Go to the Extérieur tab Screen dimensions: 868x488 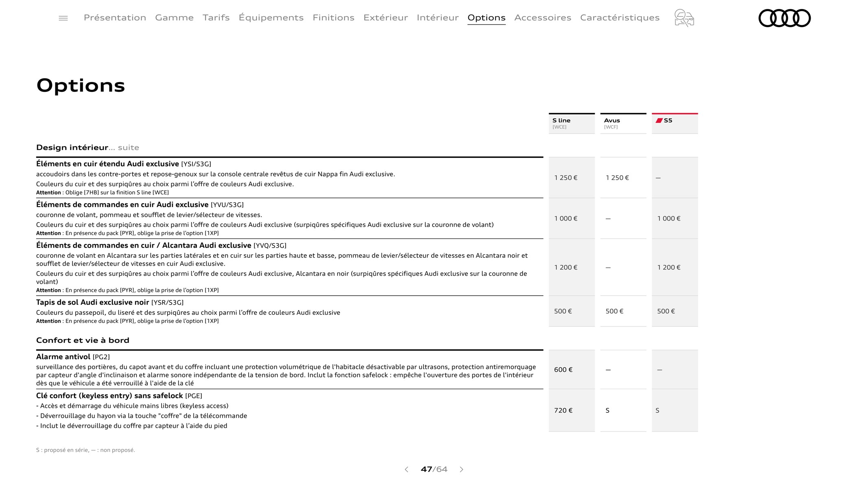[x=385, y=17]
